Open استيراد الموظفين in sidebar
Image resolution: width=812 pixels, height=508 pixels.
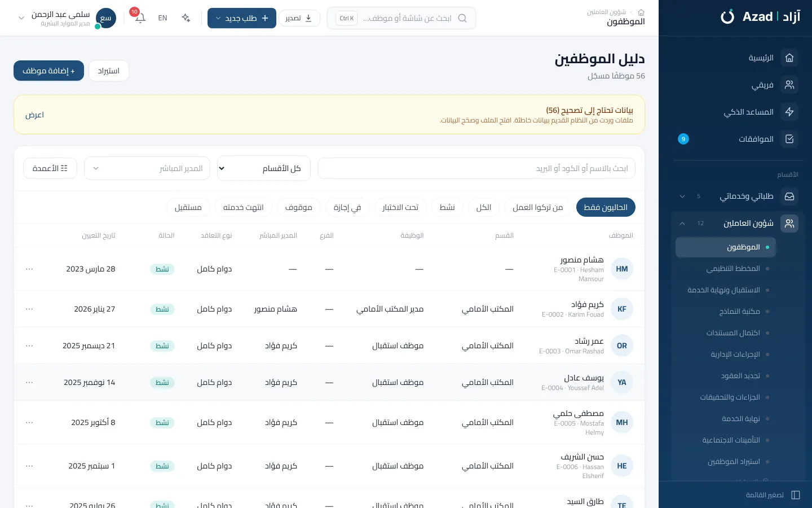(x=734, y=462)
